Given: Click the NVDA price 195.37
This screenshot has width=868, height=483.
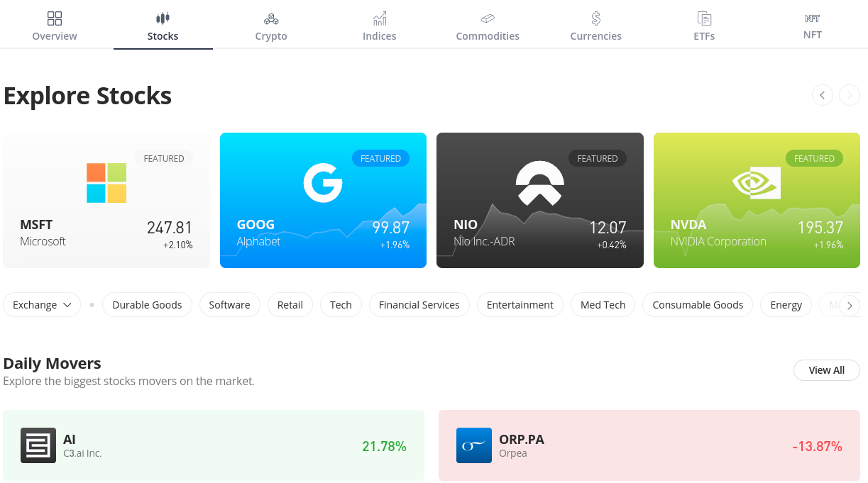Looking at the screenshot, I should click(820, 228).
